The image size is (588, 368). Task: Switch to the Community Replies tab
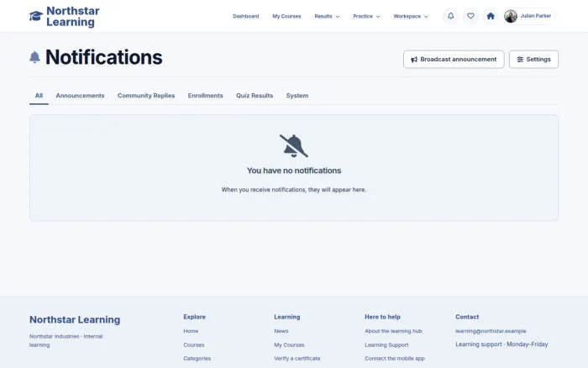pos(146,96)
